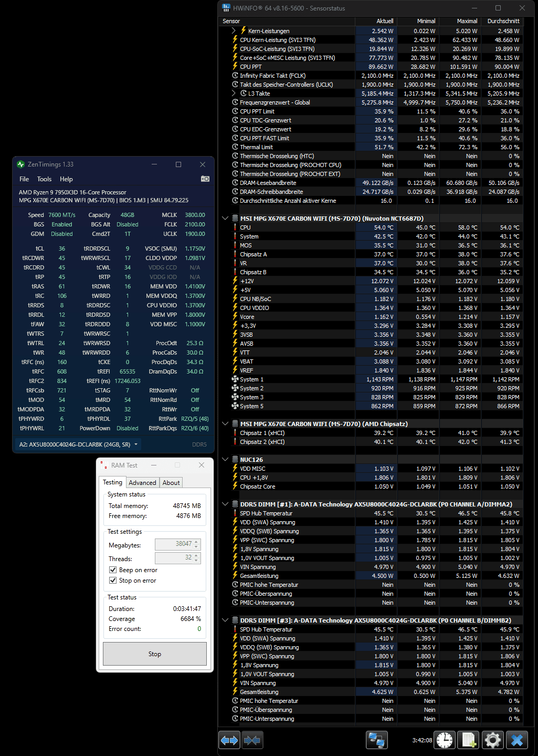The width and height of the screenshot is (538, 756).
Task: Switch to the Advanced tab in RAM Test
Action: click(x=142, y=483)
